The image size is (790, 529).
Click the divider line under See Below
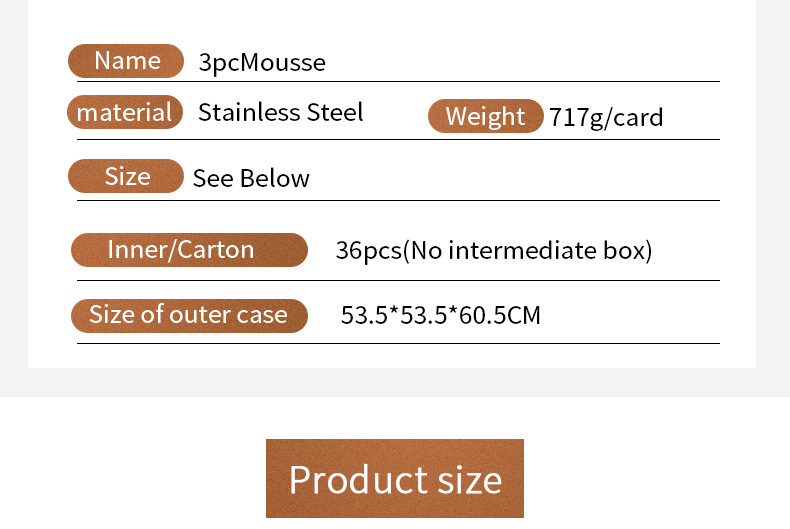pyautogui.click(x=398, y=200)
